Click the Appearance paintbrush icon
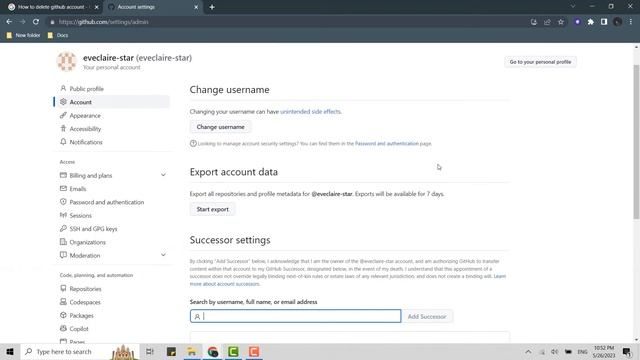Viewport: 640px width, 360px height. (x=63, y=115)
